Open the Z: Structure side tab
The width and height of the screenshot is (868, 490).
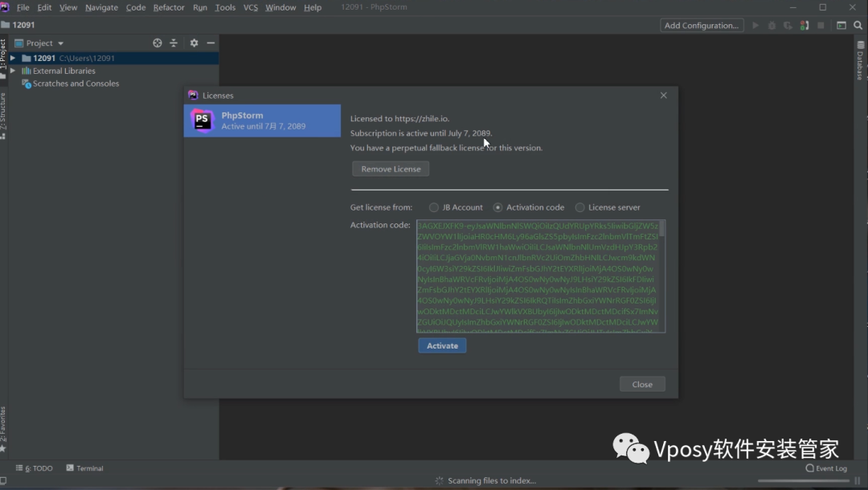click(x=3, y=115)
